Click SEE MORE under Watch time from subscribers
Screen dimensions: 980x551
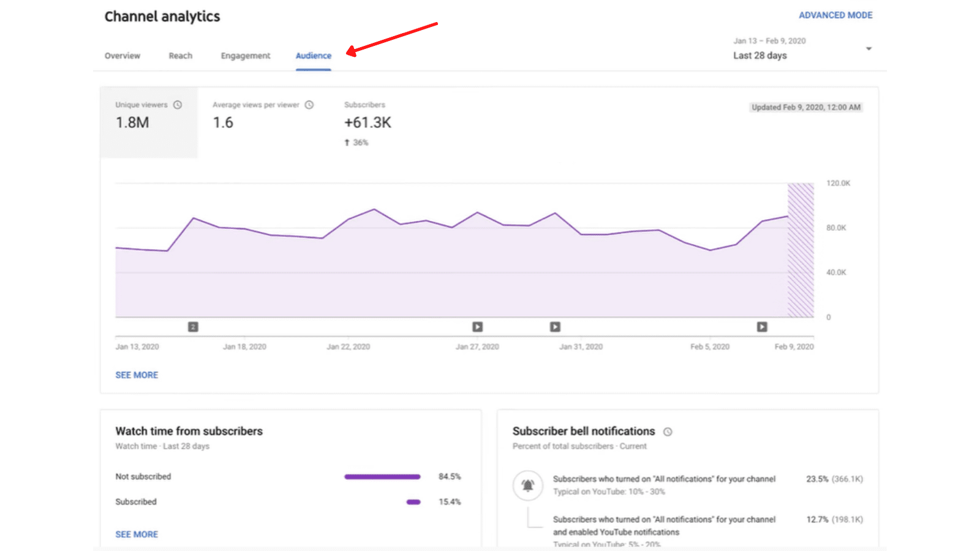pos(137,534)
